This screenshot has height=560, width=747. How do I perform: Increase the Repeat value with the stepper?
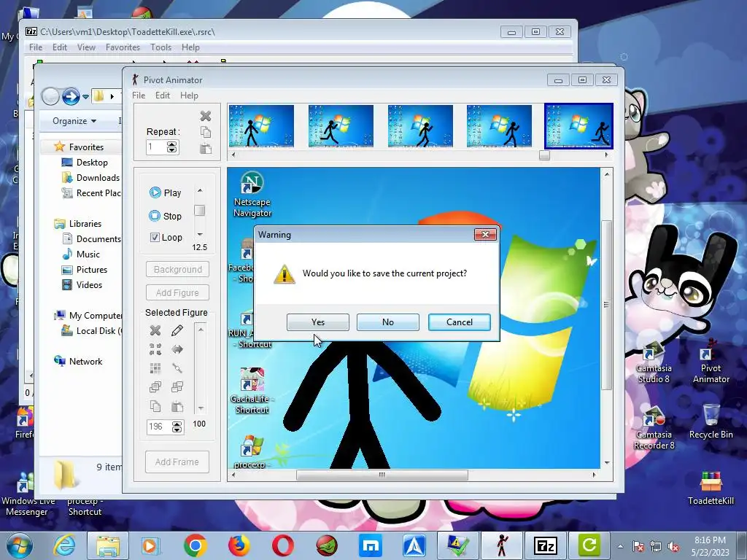pos(172,144)
